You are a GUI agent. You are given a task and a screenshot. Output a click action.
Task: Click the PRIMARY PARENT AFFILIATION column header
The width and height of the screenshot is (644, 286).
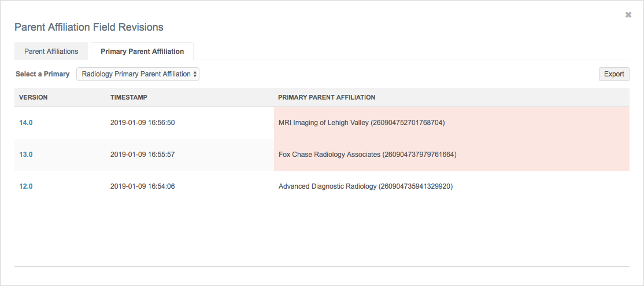tap(327, 97)
